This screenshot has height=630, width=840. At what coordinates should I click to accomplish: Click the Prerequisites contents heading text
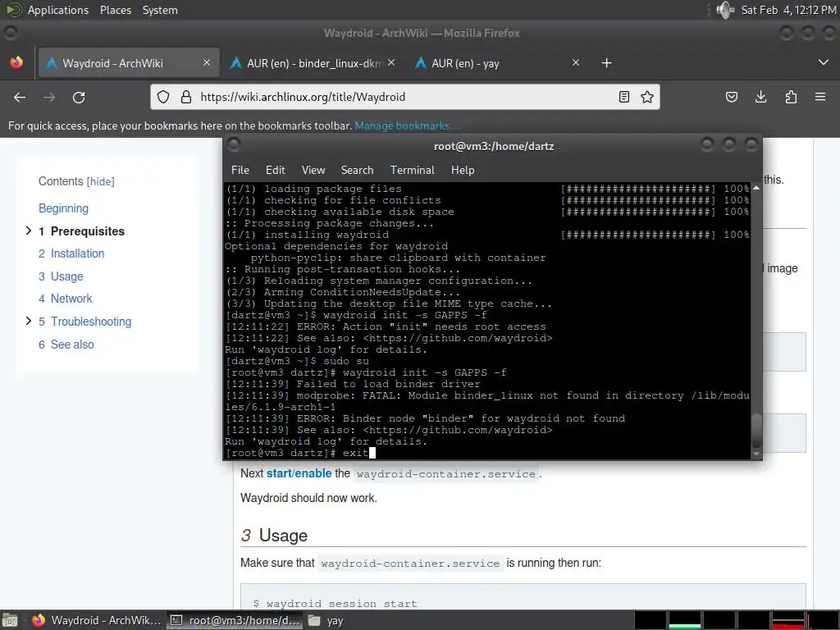pyautogui.click(x=88, y=231)
